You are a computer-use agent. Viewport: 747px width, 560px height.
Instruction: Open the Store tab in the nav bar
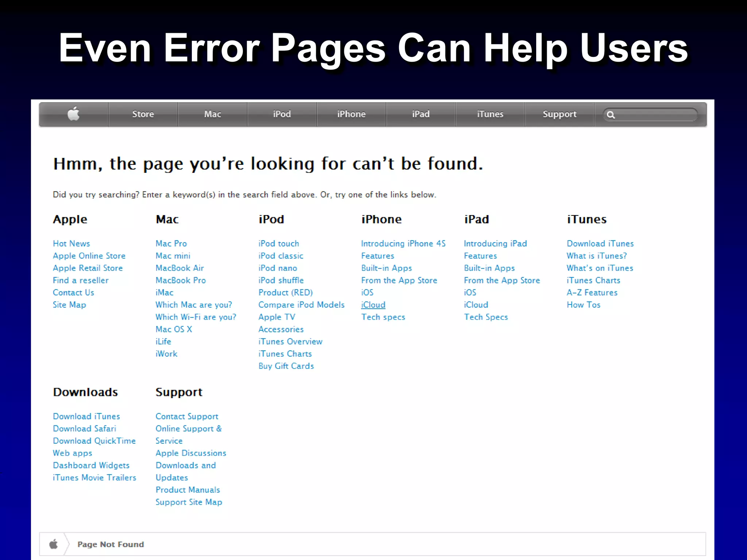(x=143, y=114)
